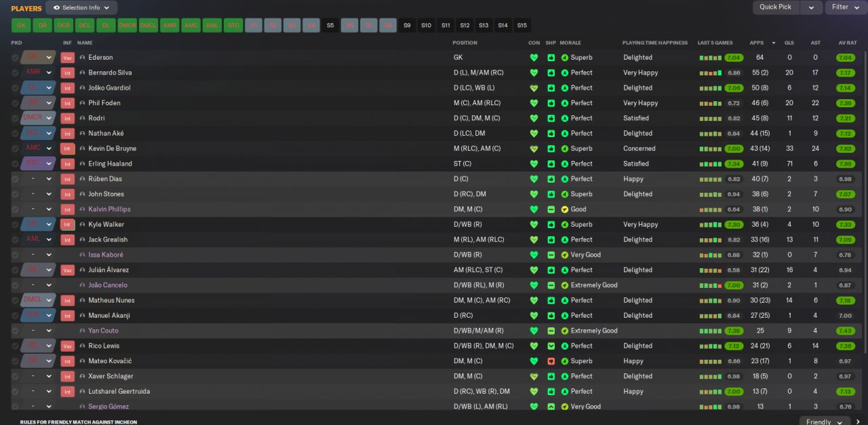The image size is (868, 425).
Task: Click the Quick Pick button
Action: pyautogui.click(x=775, y=7)
